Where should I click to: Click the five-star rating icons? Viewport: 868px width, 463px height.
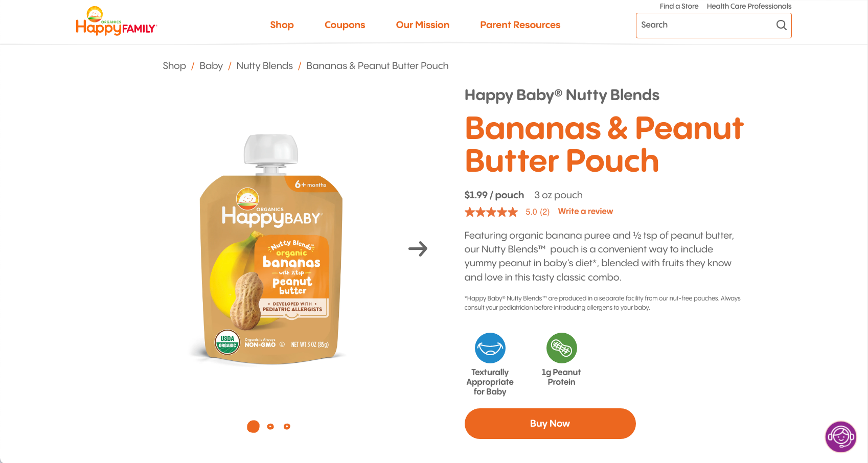click(x=491, y=212)
